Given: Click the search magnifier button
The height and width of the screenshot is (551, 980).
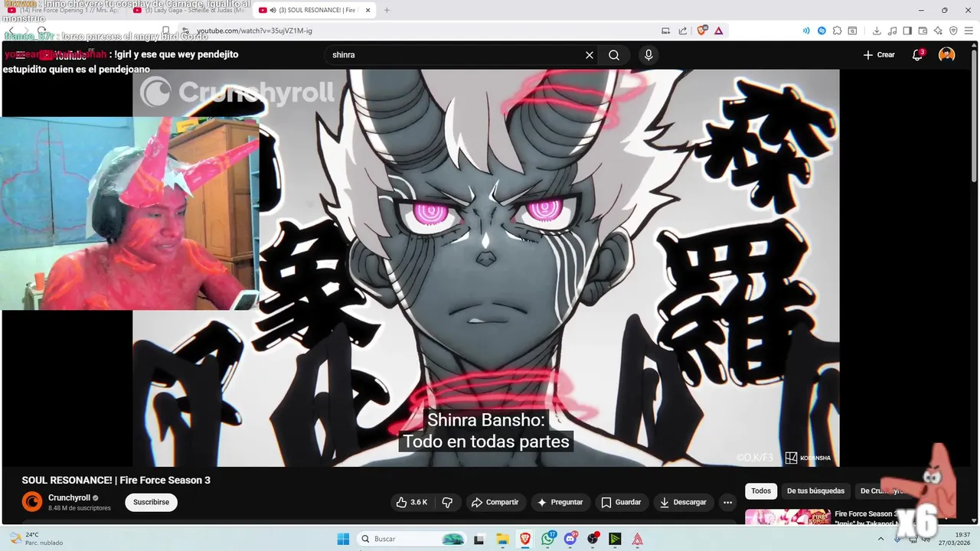Looking at the screenshot, I should pos(614,55).
